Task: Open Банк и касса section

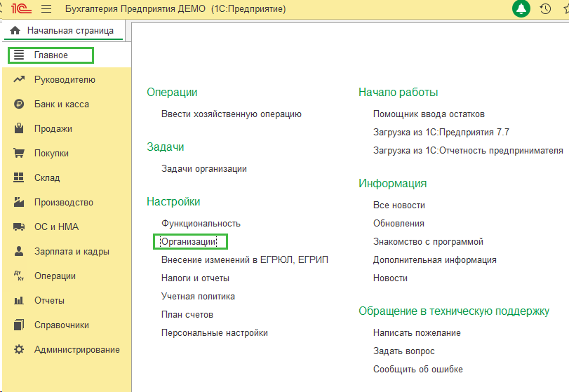Action: (67, 104)
